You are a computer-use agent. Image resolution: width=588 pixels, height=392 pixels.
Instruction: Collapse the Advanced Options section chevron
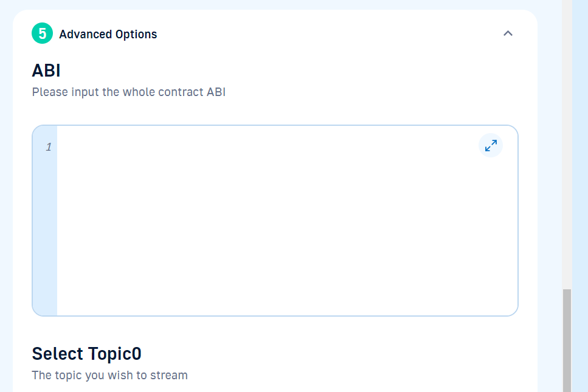point(508,33)
